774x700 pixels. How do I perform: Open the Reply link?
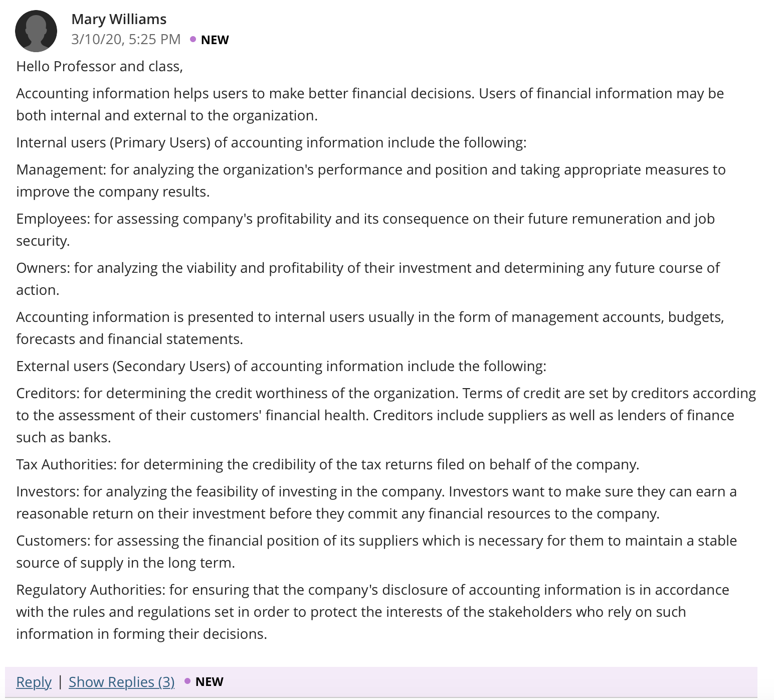[x=34, y=682]
